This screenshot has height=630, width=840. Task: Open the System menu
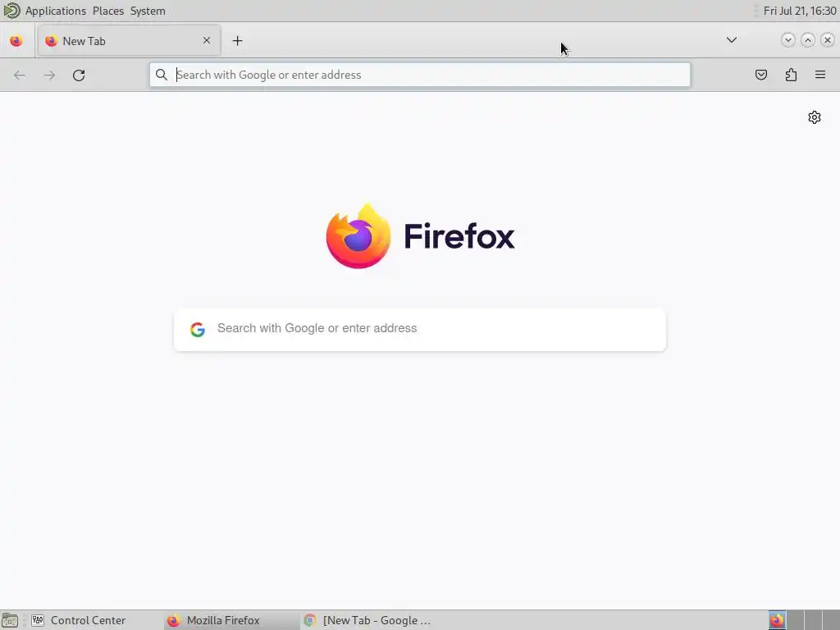pos(148,11)
